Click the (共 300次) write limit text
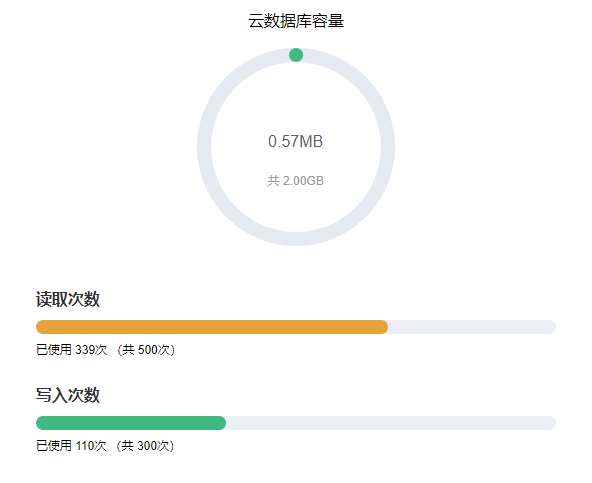This screenshot has height=483, width=592. 145,446
